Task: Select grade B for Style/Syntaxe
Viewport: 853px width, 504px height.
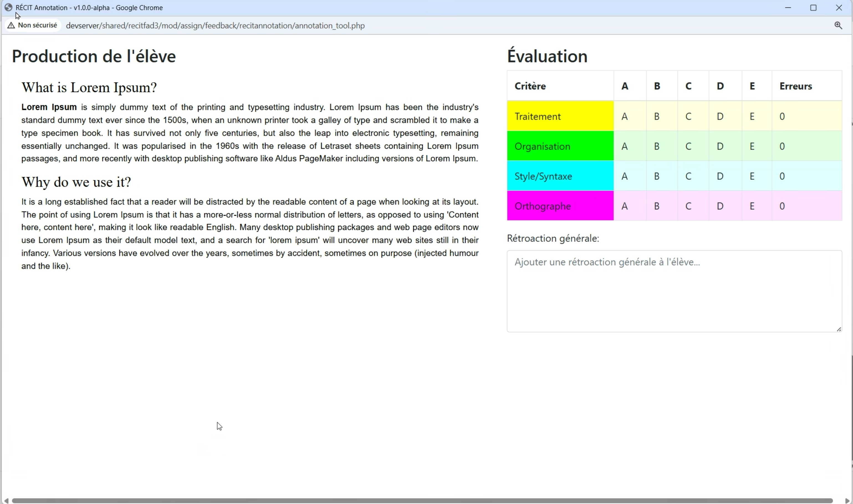Action: (x=657, y=176)
